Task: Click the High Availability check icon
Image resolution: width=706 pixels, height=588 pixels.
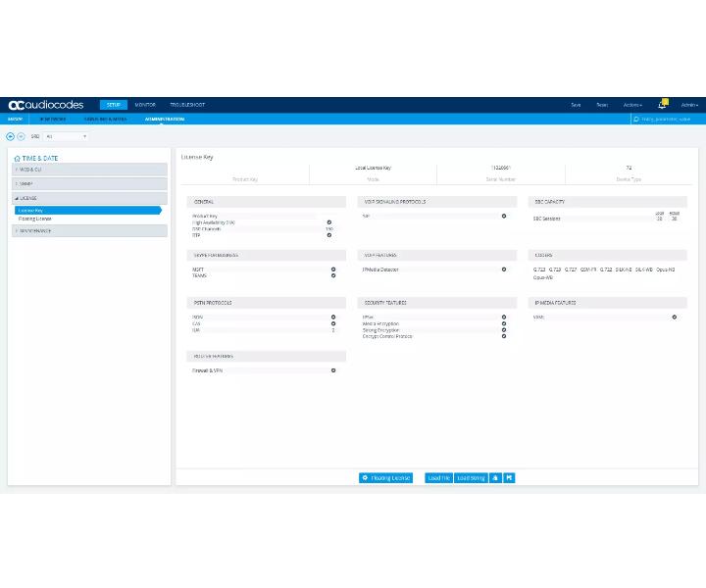Action: (x=329, y=222)
